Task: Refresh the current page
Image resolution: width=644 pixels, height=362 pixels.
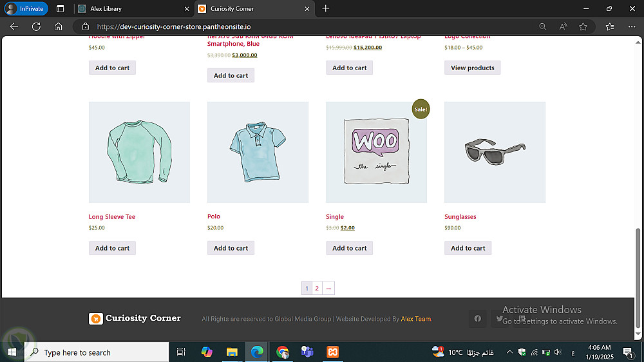Action: coord(36,26)
